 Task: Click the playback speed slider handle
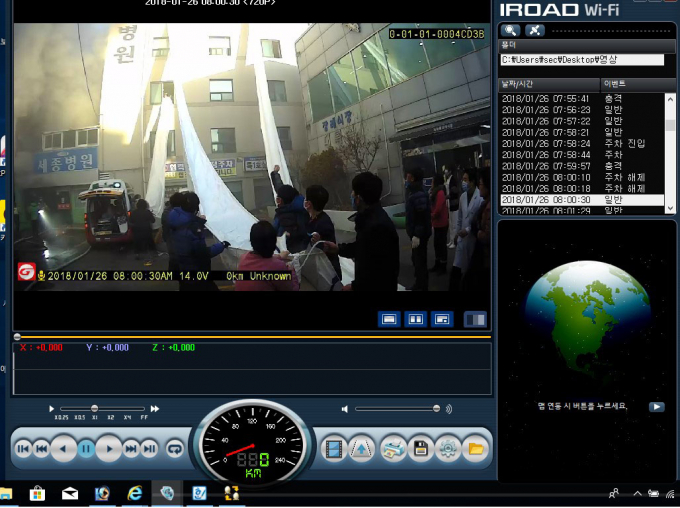95,408
